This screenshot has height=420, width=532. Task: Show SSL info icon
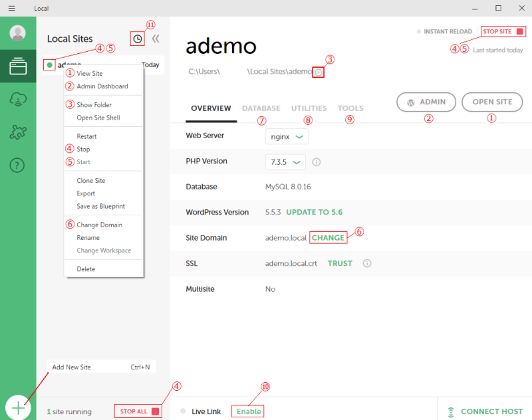[x=367, y=263]
